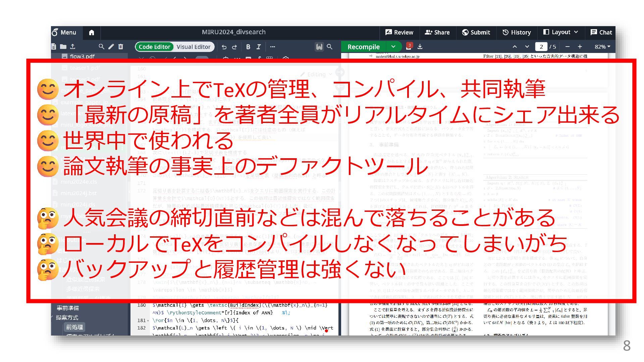Select the 前処理 outline entry
Image resolution: width=644 pixels, height=362 pixels.
[x=74, y=327]
